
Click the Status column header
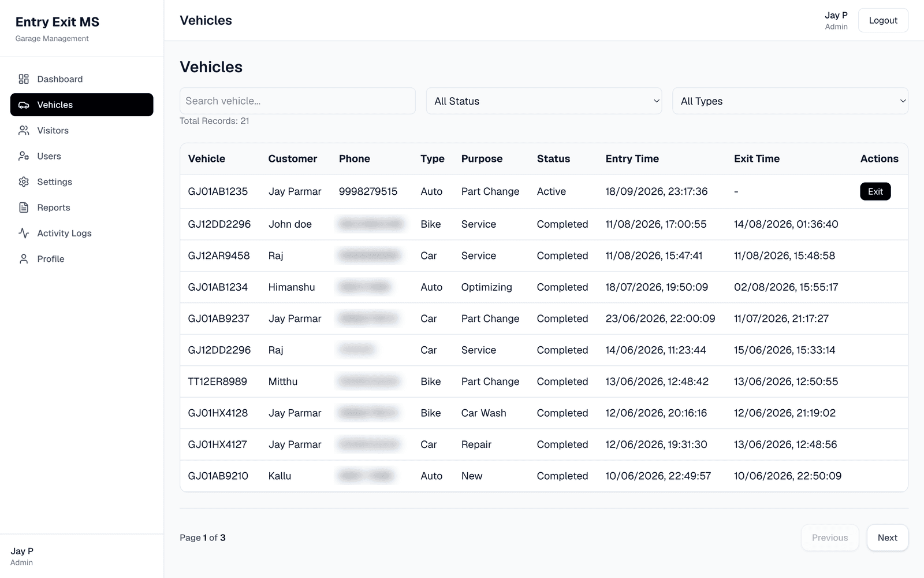click(x=553, y=159)
